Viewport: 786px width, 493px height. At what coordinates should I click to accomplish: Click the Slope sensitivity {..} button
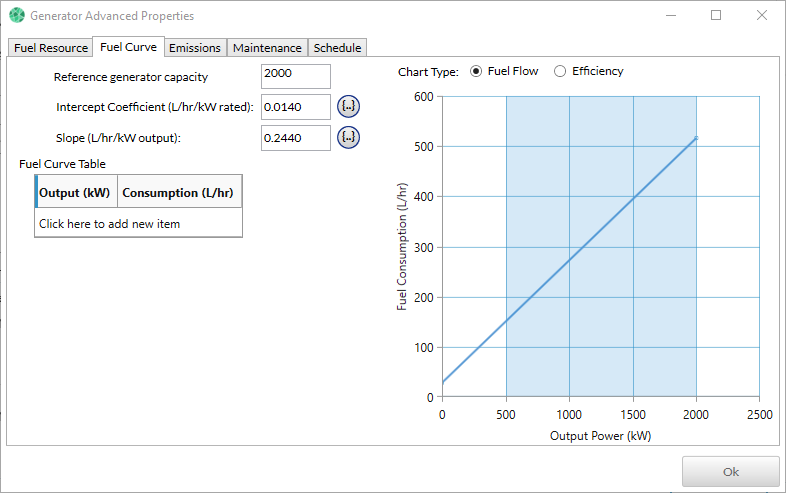tap(348, 137)
